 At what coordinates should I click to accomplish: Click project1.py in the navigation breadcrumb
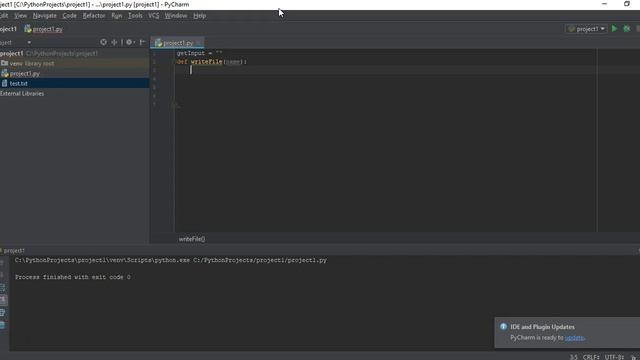coord(43,29)
